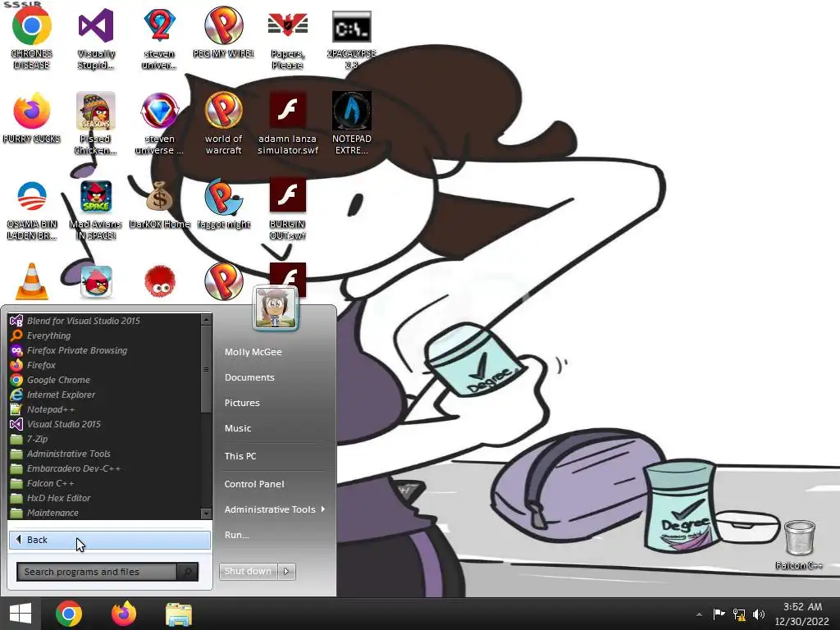Open the world of warcraft desktop icon
Viewport: 840px width, 630px height.
pyautogui.click(x=223, y=123)
